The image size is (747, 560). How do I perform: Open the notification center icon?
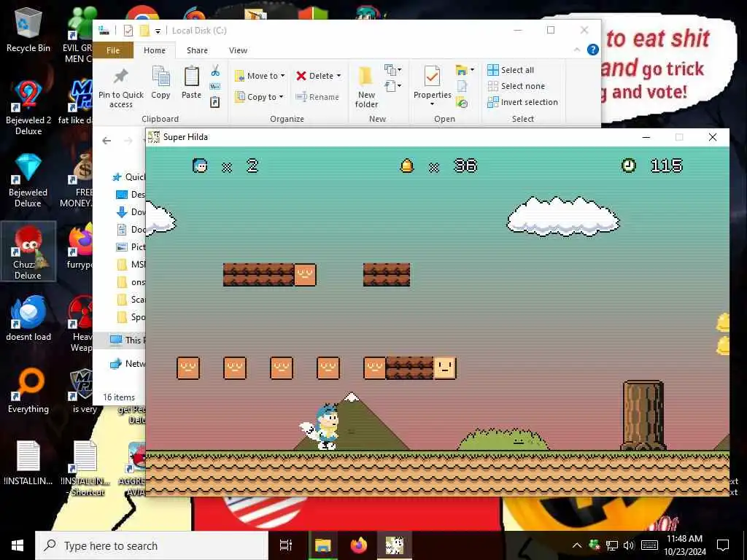[723, 545]
